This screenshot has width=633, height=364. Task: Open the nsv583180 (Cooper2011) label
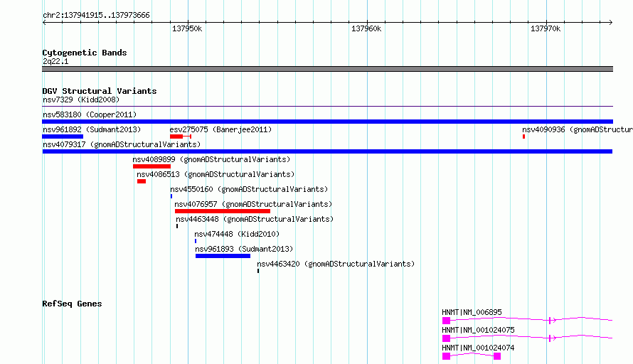(90, 114)
